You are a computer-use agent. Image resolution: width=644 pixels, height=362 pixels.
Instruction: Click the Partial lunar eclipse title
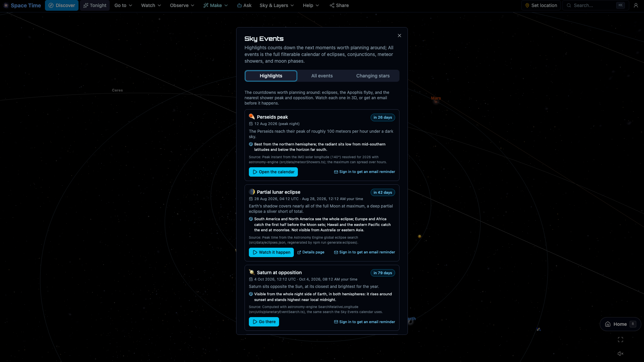pos(279,192)
